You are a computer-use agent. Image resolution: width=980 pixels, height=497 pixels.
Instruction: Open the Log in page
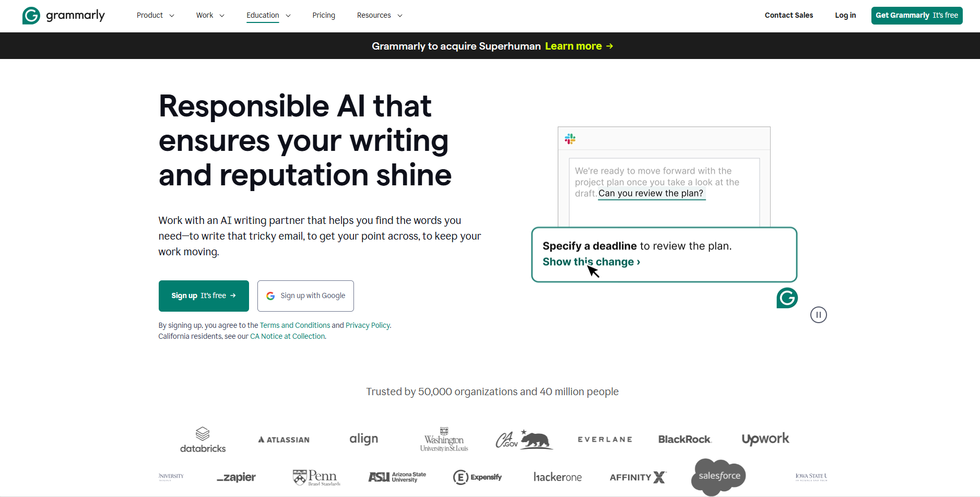845,16
